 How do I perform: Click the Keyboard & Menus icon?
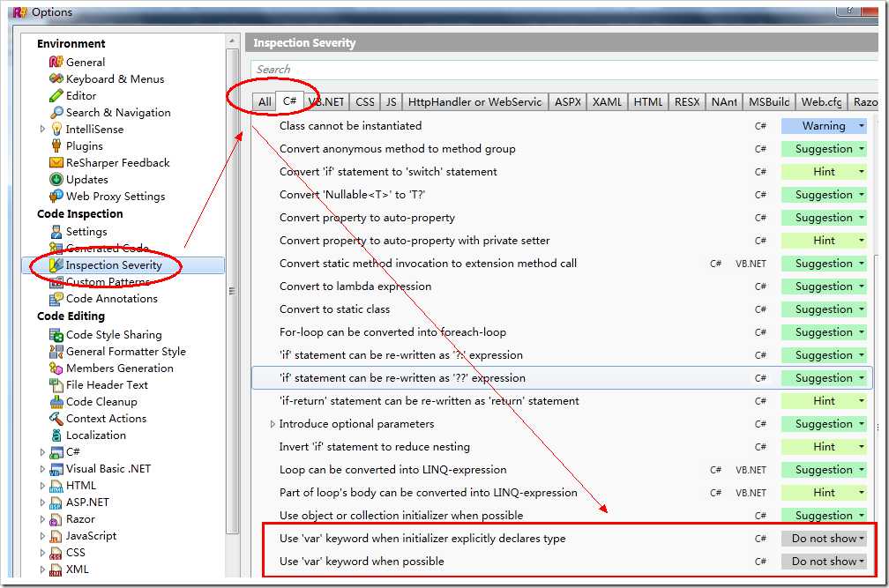[56, 79]
